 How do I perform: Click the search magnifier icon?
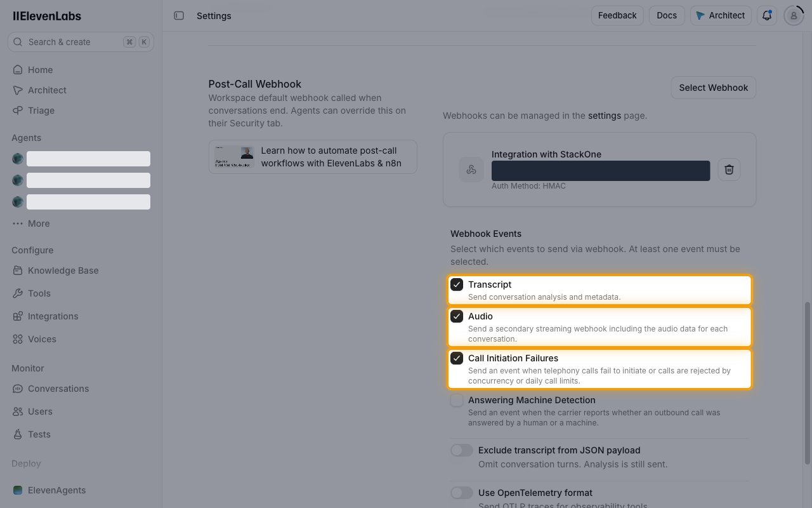pyautogui.click(x=18, y=42)
